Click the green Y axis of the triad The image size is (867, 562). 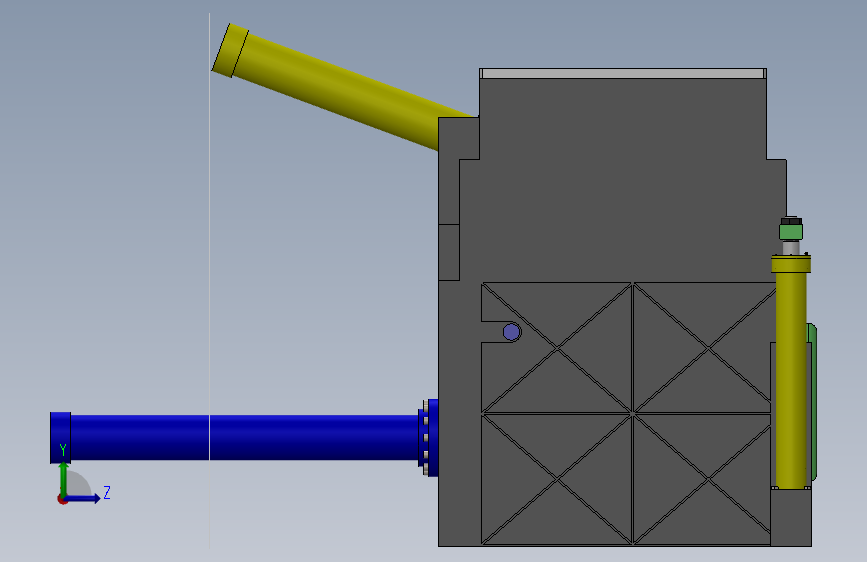point(64,479)
